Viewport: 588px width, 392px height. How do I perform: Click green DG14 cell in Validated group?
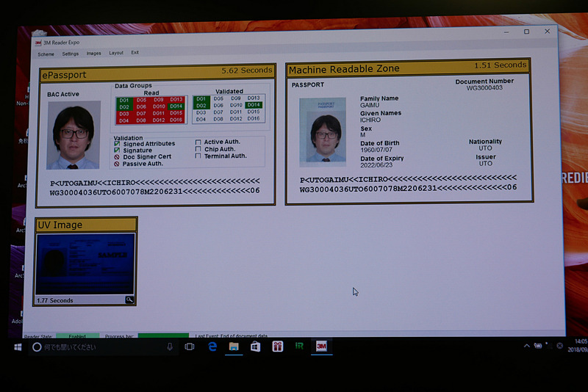point(254,105)
